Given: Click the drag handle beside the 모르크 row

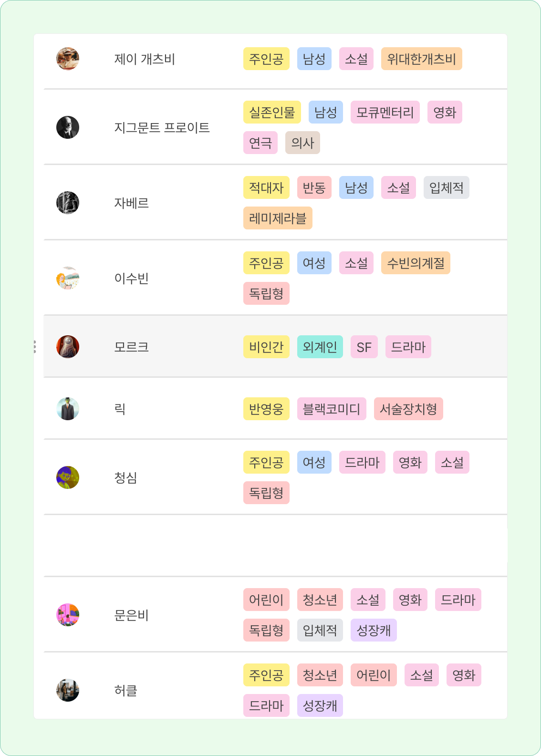Looking at the screenshot, I should (35, 347).
